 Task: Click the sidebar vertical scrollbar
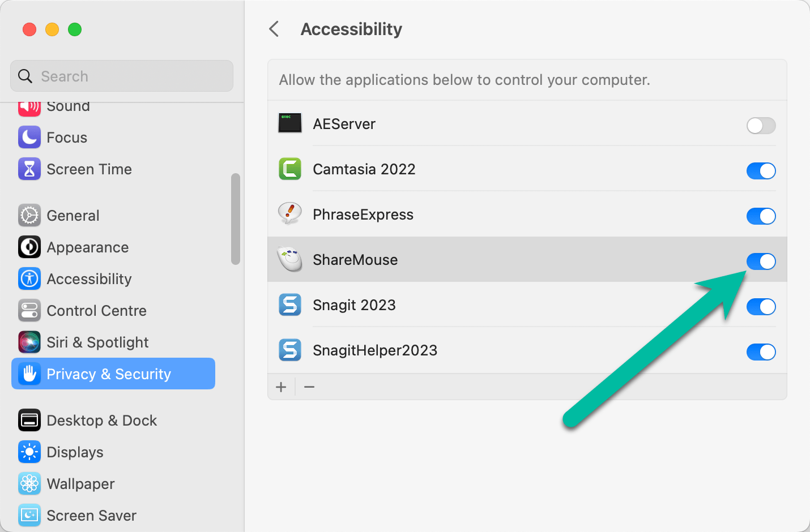236,218
